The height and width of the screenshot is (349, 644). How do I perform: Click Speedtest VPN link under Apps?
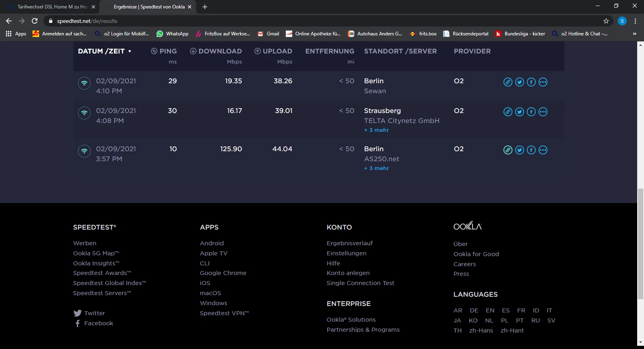[224, 313]
